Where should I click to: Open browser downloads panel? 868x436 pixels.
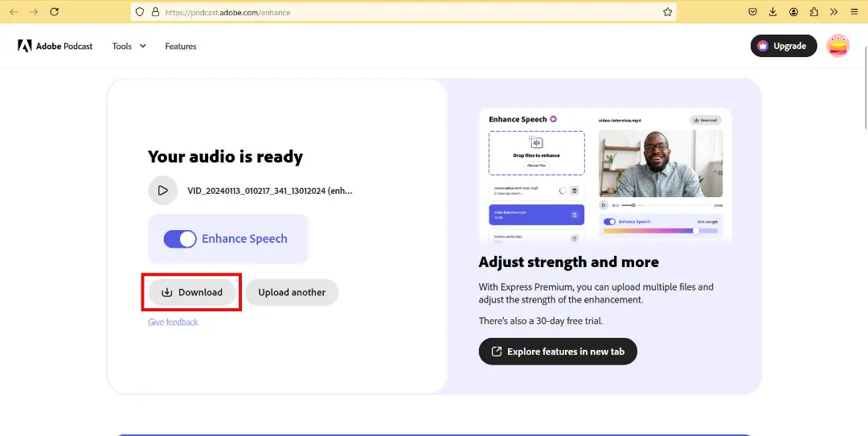[773, 11]
